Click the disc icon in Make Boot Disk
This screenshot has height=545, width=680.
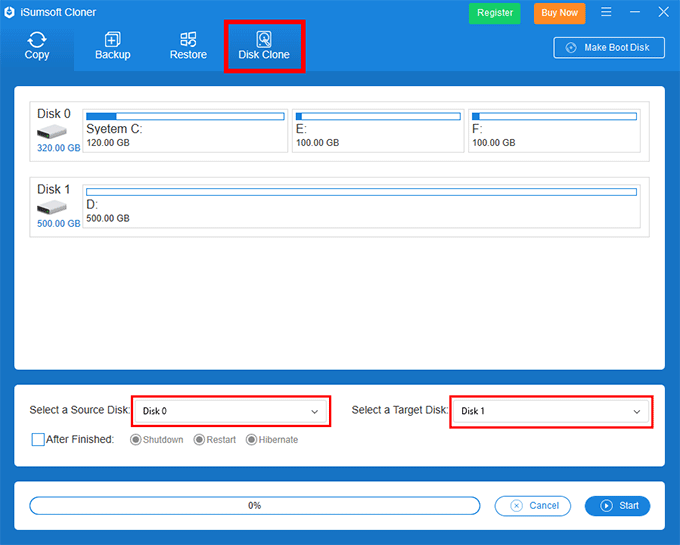click(x=571, y=48)
